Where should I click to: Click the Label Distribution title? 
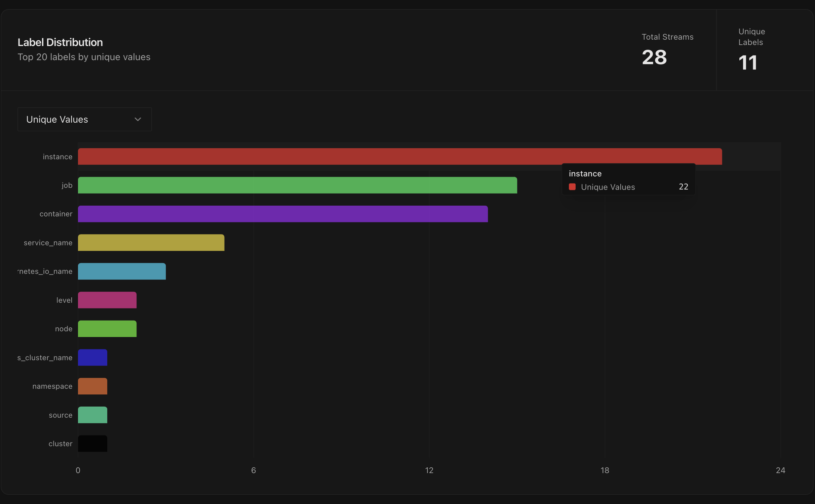click(x=60, y=42)
